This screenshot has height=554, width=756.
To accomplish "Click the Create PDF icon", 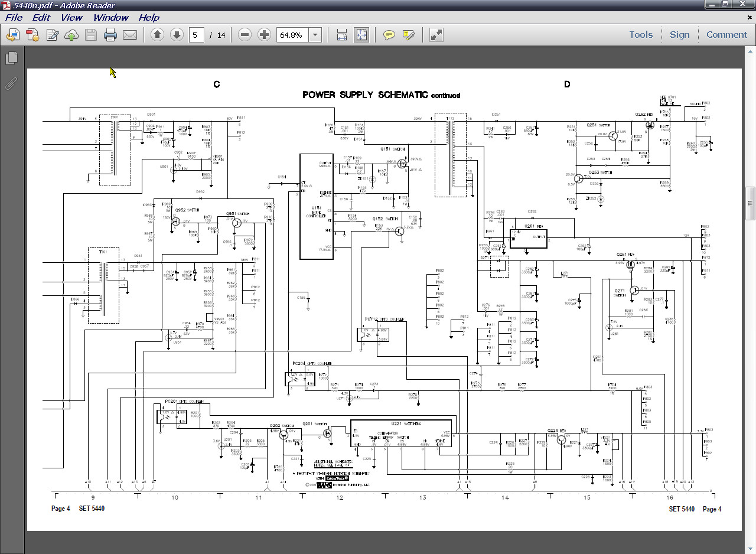I will [32, 35].
